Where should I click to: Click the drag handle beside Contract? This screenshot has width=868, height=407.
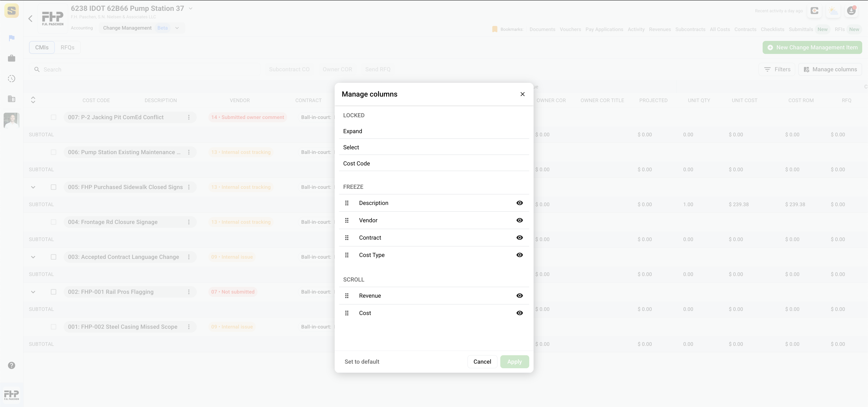pyautogui.click(x=347, y=238)
